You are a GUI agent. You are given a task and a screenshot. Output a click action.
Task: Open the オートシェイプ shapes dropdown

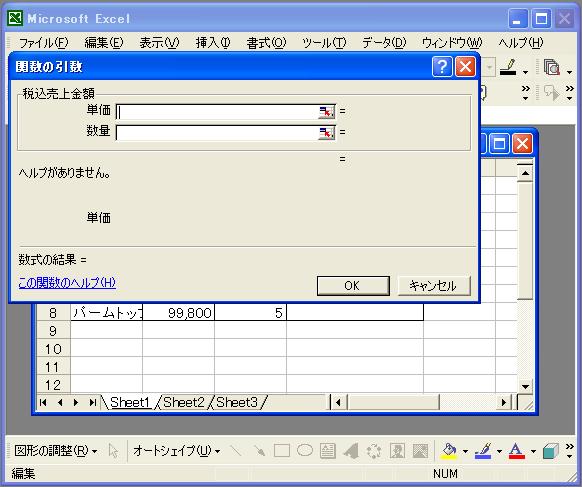coord(177,451)
